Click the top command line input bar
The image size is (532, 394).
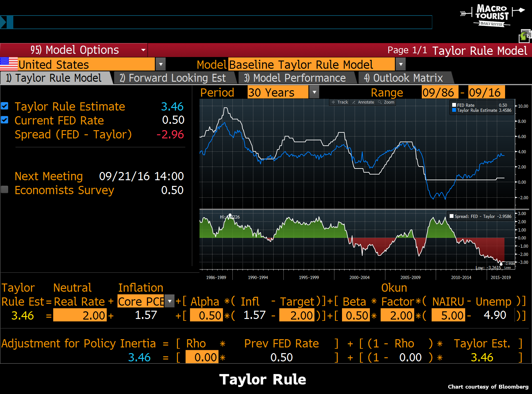pyautogui.click(x=222, y=22)
